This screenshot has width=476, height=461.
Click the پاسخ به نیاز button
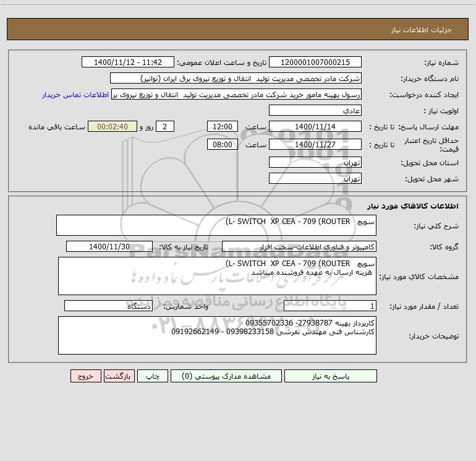tap(330, 376)
